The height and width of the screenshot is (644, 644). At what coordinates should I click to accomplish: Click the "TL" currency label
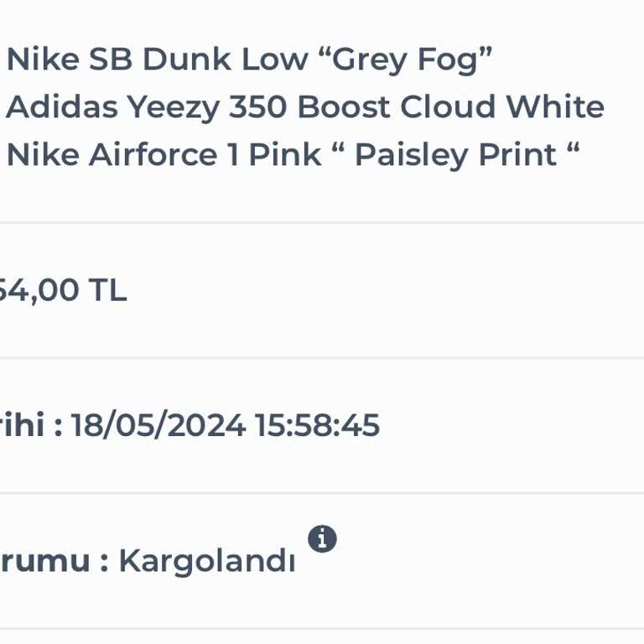pyautogui.click(x=107, y=290)
